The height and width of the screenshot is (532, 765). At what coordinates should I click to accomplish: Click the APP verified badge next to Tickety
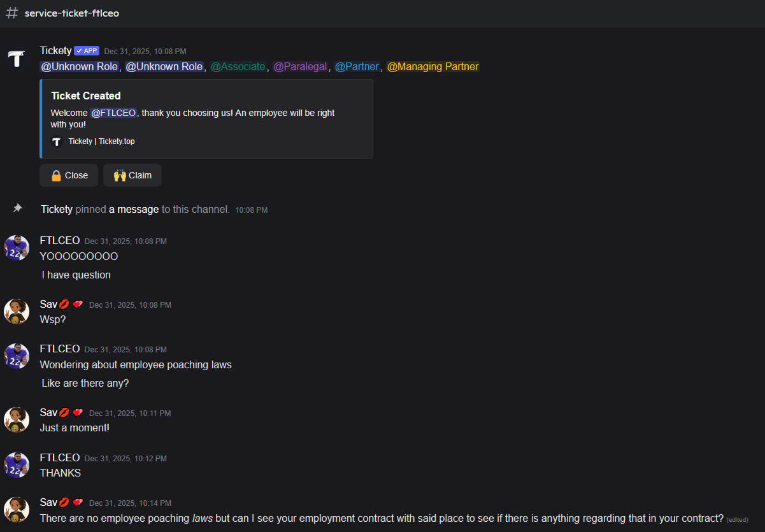tap(87, 51)
